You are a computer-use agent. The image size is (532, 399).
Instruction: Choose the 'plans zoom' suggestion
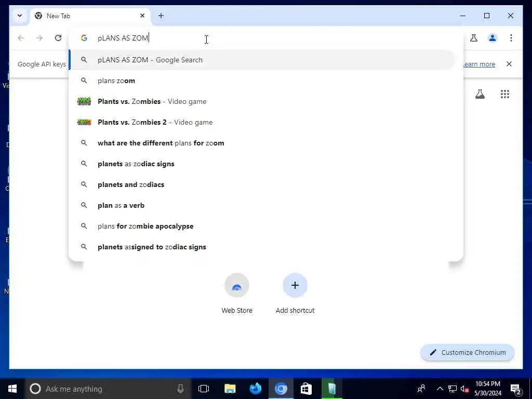coord(262,81)
